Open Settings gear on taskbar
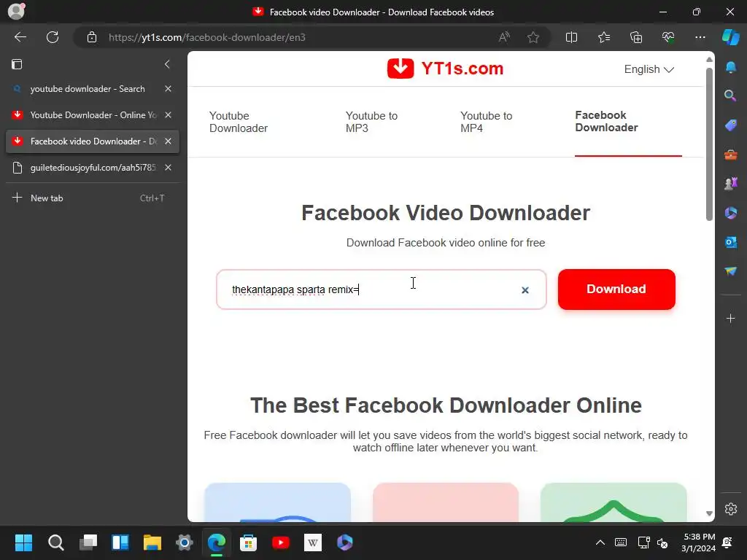This screenshot has width=747, height=560. [185, 542]
